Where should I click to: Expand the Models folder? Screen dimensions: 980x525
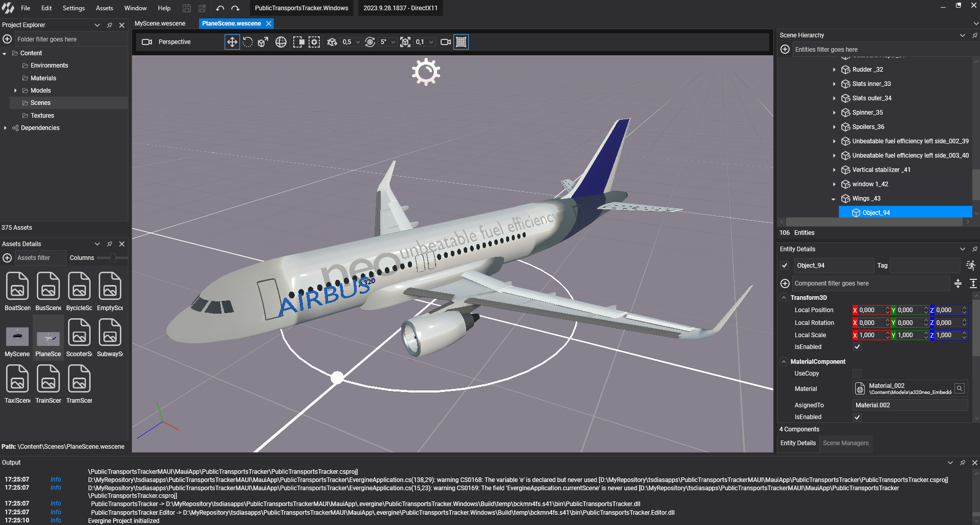coord(15,91)
